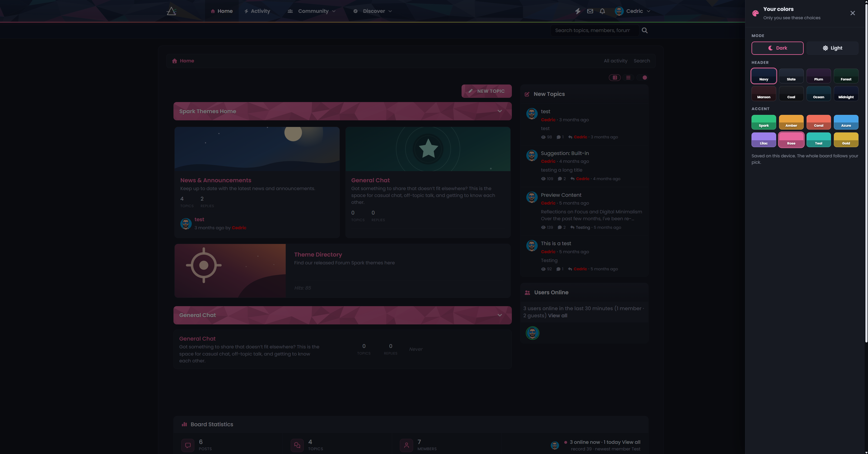Collapse the General Chat category bar
This screenshot has width=868, height=454.
click(x=500, y=315)
